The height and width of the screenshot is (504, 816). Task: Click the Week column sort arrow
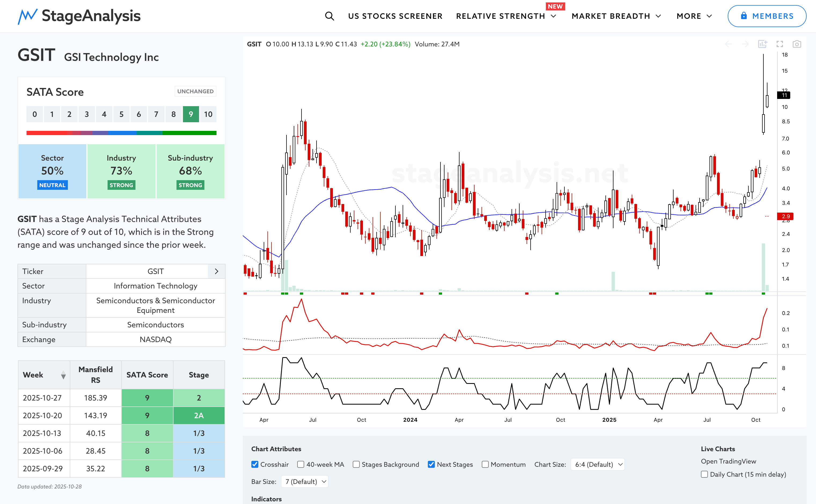pyautogui.click(x=63, y=375)
